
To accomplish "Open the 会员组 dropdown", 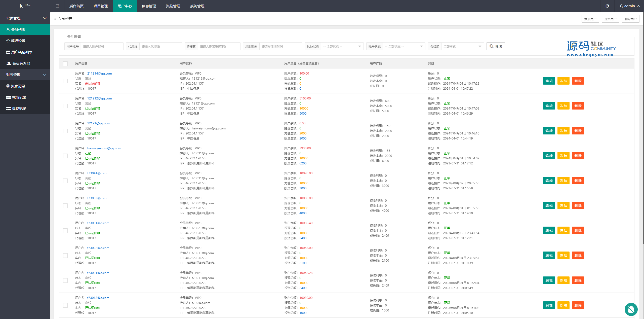I will coord(462,46).
